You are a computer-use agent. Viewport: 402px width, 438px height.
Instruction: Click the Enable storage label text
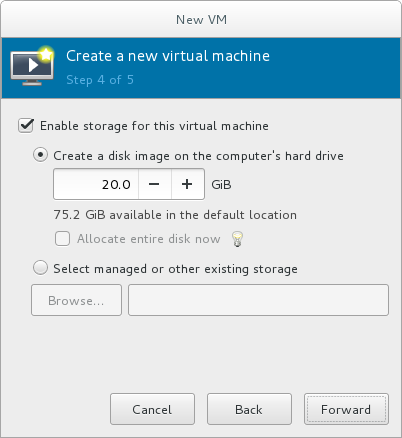[154, 126]
